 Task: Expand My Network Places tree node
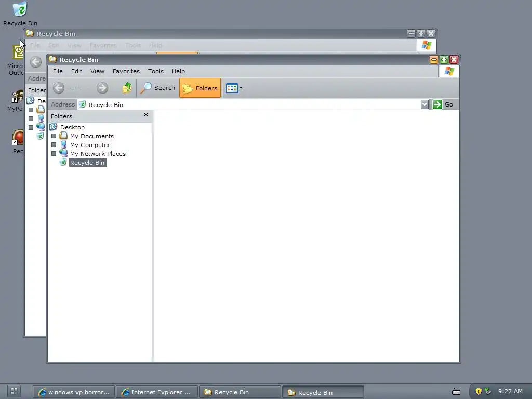coord(54,154)
